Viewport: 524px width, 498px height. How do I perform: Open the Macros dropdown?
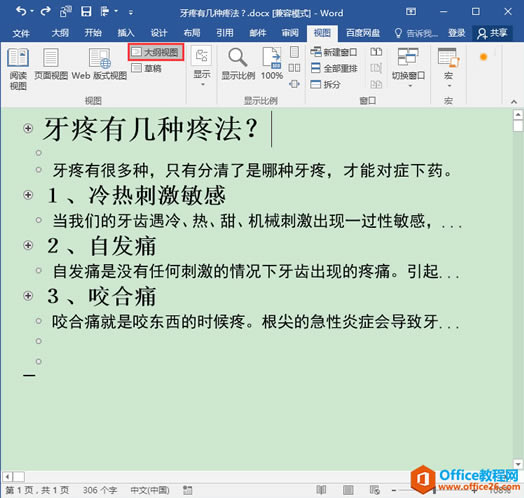coord(448,67)
